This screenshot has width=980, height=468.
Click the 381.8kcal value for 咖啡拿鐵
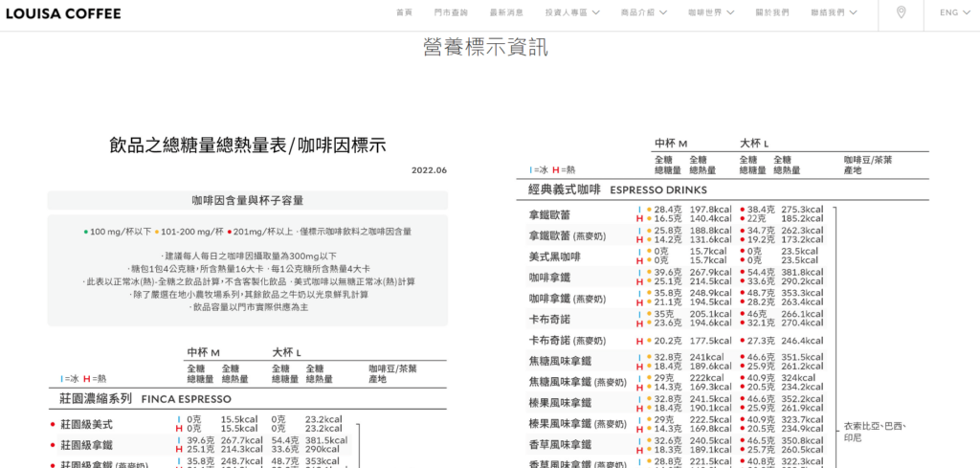coord(802,273)
